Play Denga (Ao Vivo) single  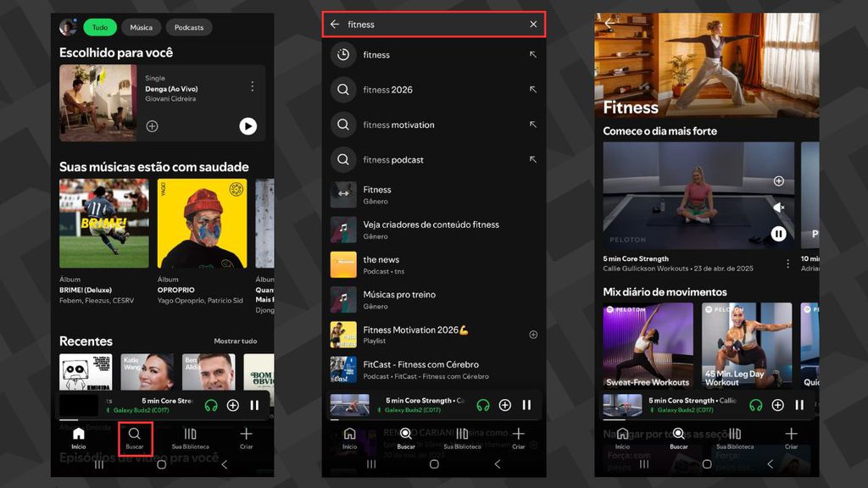click(x=248, y=126)
